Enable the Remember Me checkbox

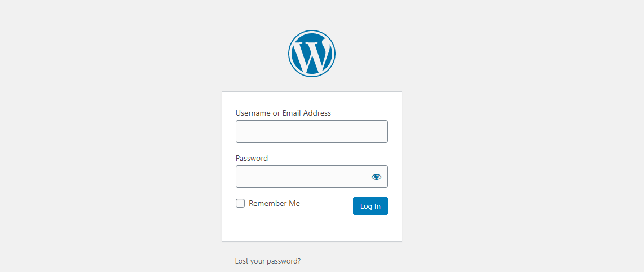(240, 203)
